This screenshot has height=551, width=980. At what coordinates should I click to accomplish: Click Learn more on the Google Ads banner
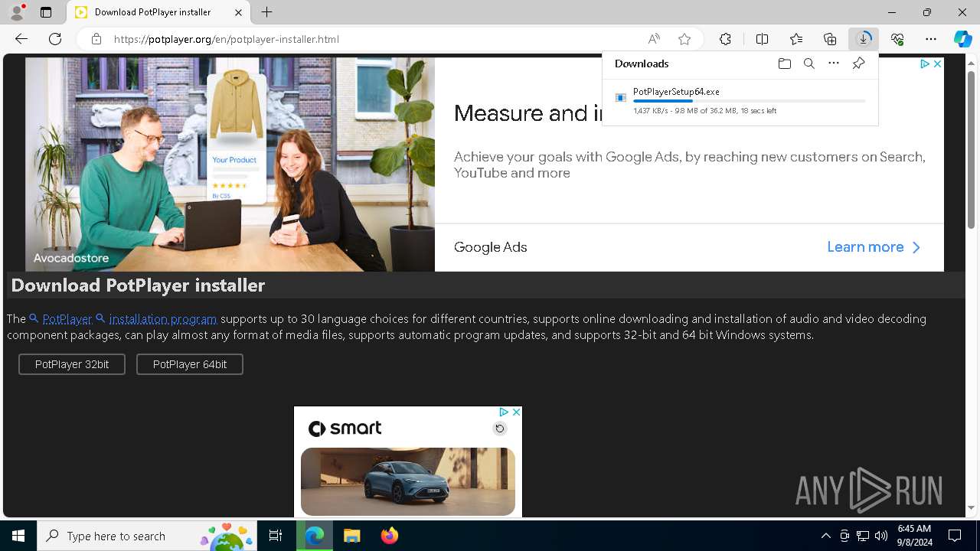[x=874, y=247]
